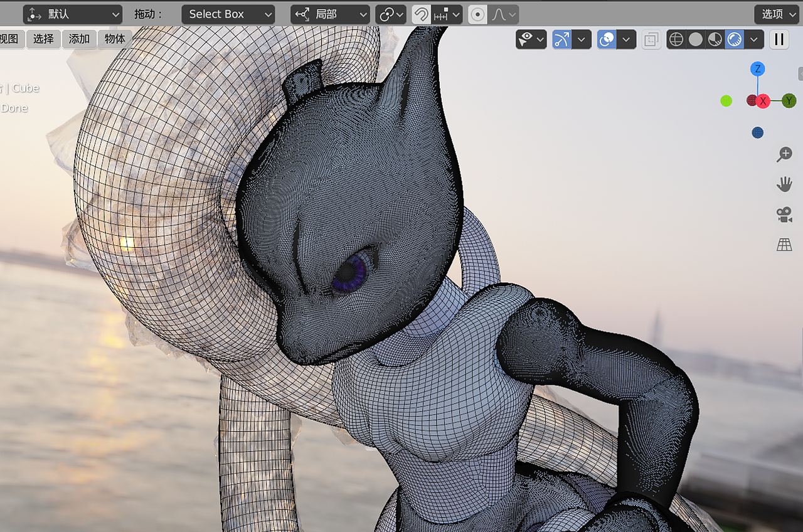Click the zoom magnifier viewport icon
Image resolution: width=803 pixels, height=532 pixels.
[x=784, y=154]
